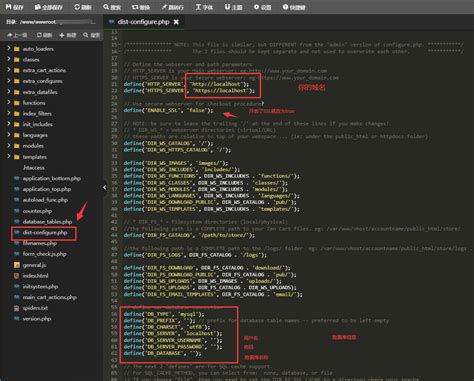The width and height of the screenshot is (474, 381).
Task: Open filenames.php in the tree
Action: (x=40, y=243)
